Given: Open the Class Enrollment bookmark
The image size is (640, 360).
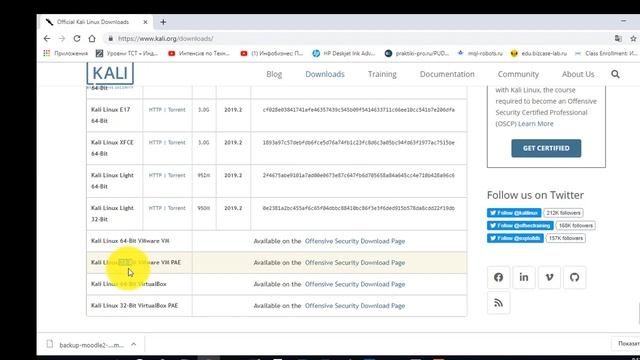Looking at the screenshot, I should pos(606,53).
